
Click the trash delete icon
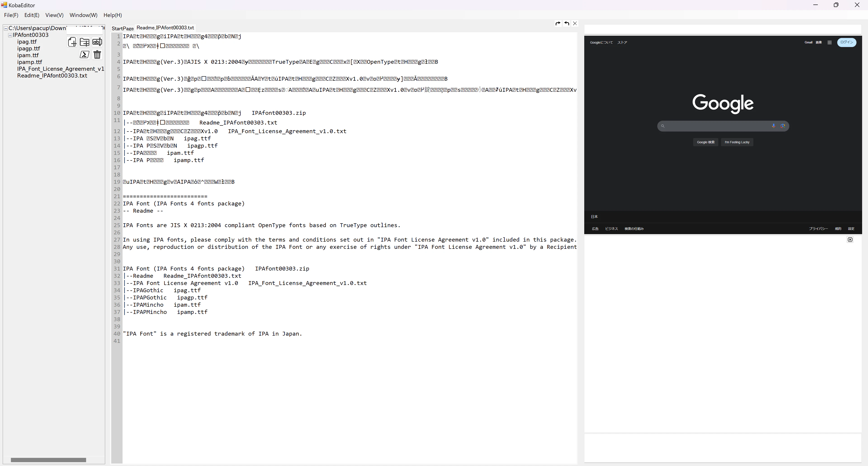coord(97,54)
